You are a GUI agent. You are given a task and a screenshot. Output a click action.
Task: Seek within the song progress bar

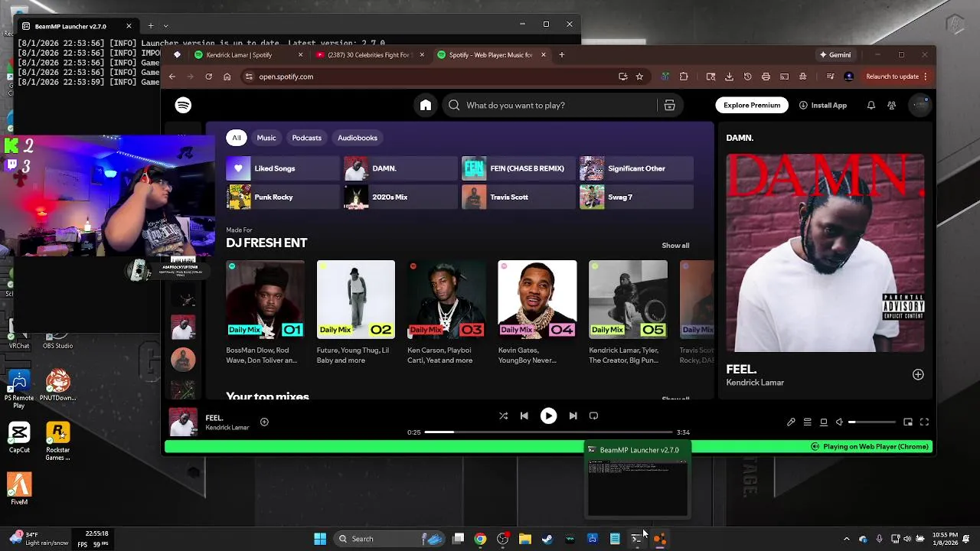(548, 432)
